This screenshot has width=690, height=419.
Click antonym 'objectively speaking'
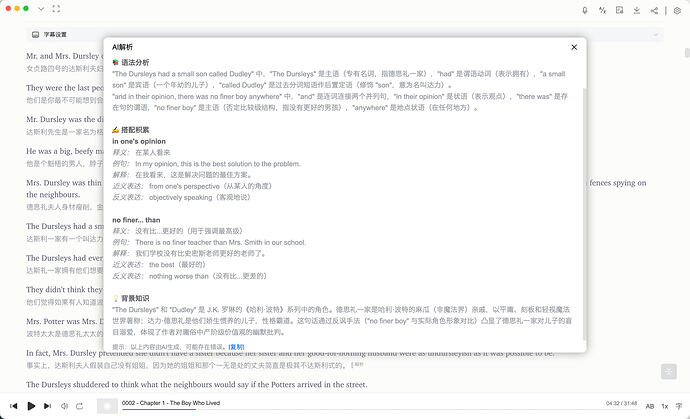[x=180, y=198]
